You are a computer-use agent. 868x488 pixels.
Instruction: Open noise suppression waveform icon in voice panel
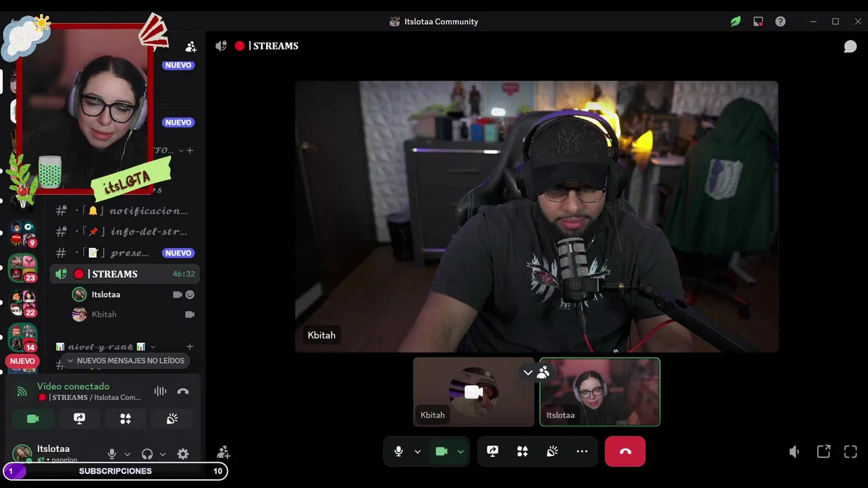tap(160, 391)
